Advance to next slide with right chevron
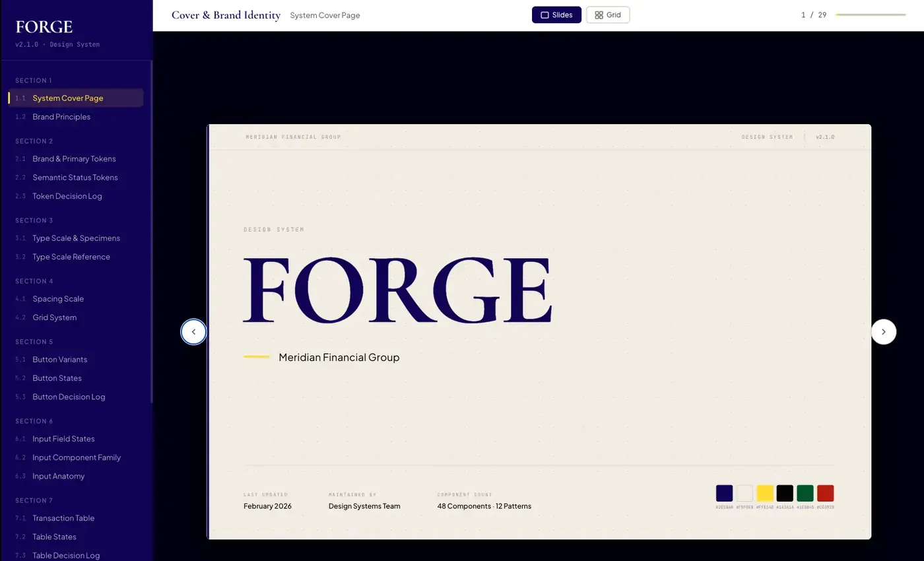 [883, 331]
